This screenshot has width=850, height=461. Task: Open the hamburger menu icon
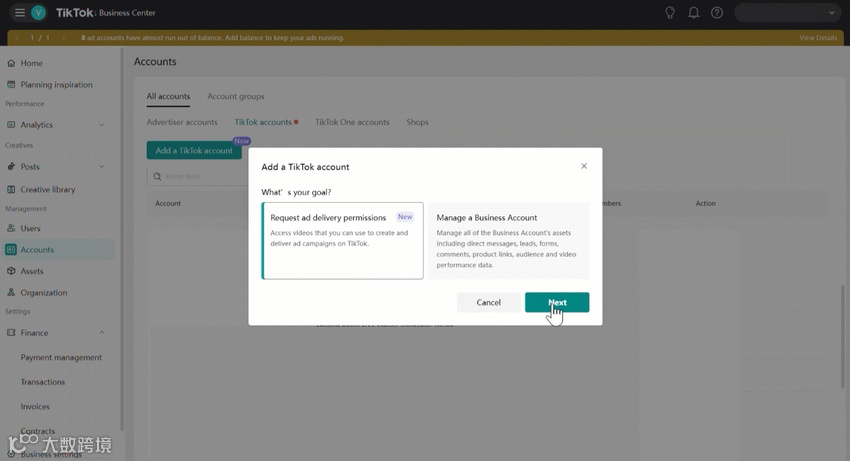pos(20,12)
